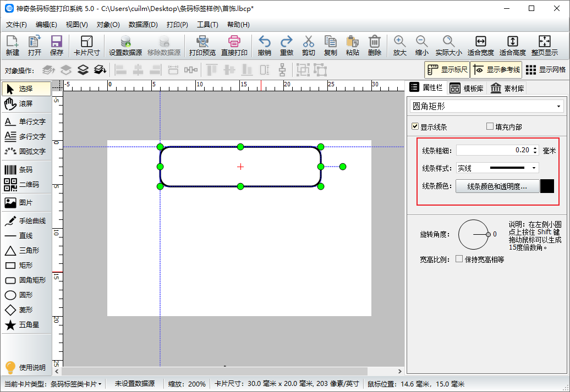Choose the 多行文字 multi-line text tool

[x=26, y=136]
